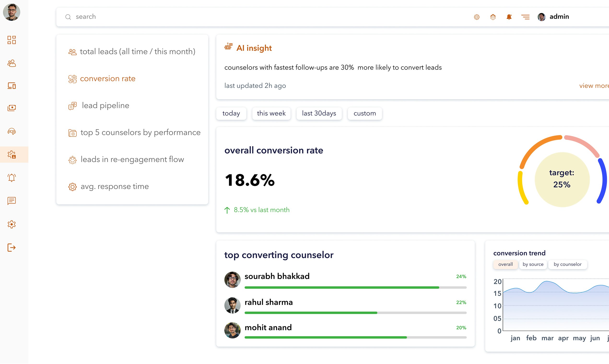
Task: Click the alarm bell icon in sidebar
Action: [12, 177]
